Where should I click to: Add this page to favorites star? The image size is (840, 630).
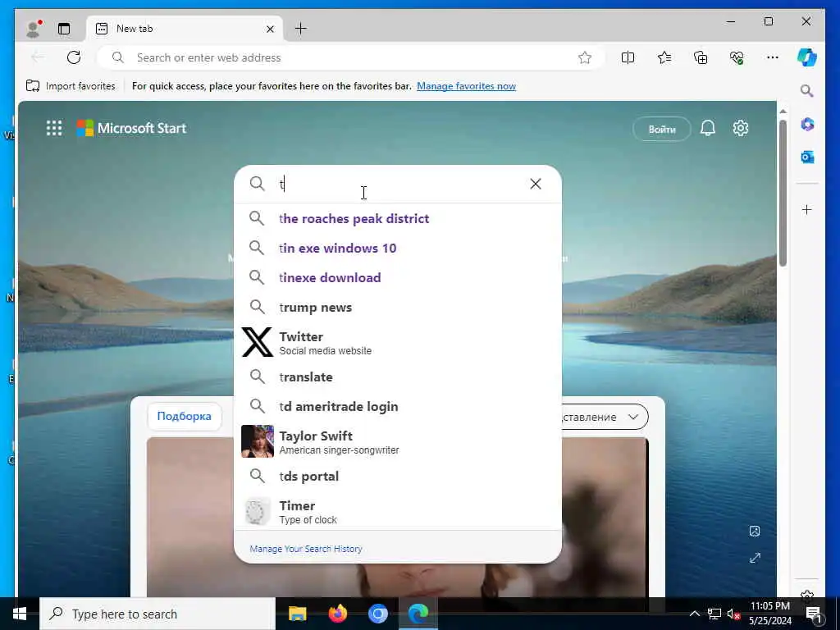point(585,58)
